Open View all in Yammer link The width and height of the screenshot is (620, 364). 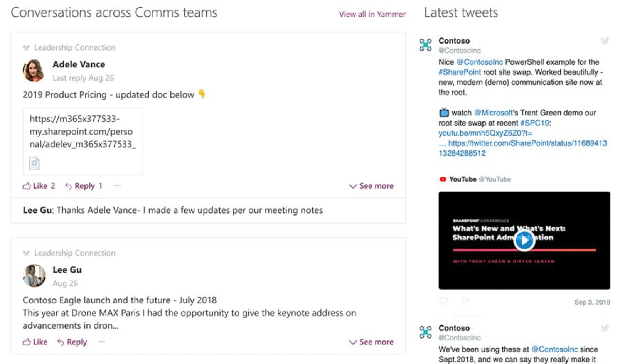click(372, 14)
